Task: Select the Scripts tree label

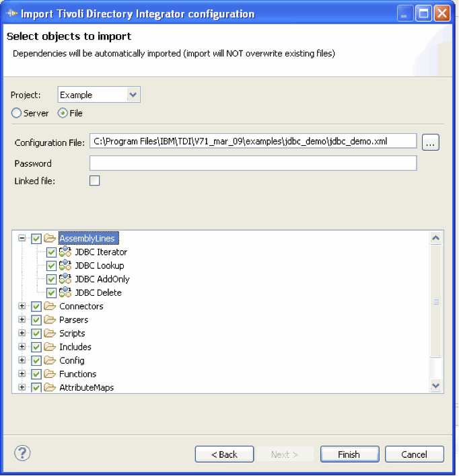Action: pos(72,333)
